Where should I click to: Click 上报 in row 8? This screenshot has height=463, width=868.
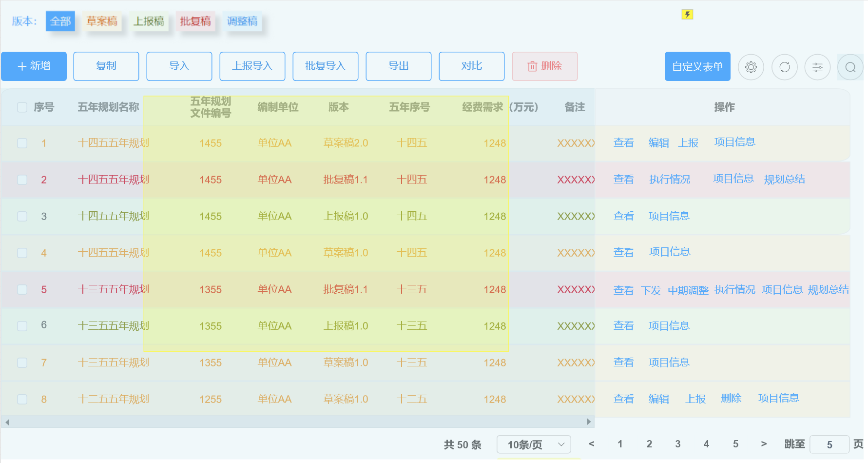[x=695, y=399]
